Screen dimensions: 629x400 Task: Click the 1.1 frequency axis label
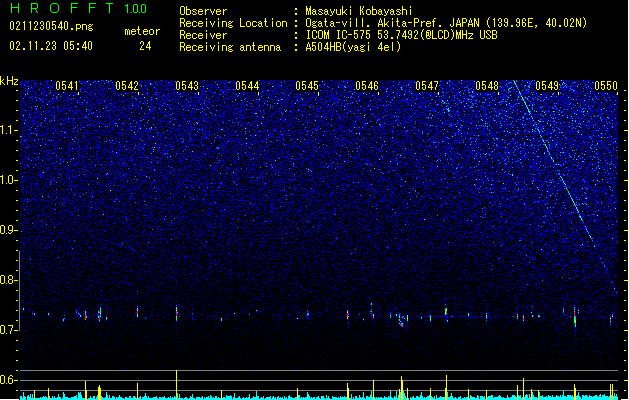click(9, 130)
